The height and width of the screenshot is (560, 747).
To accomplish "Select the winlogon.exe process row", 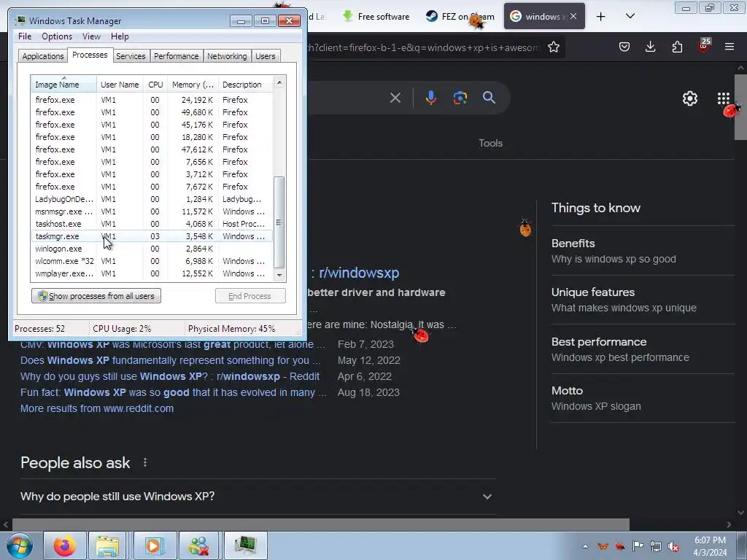I will [x=152, y=249].
